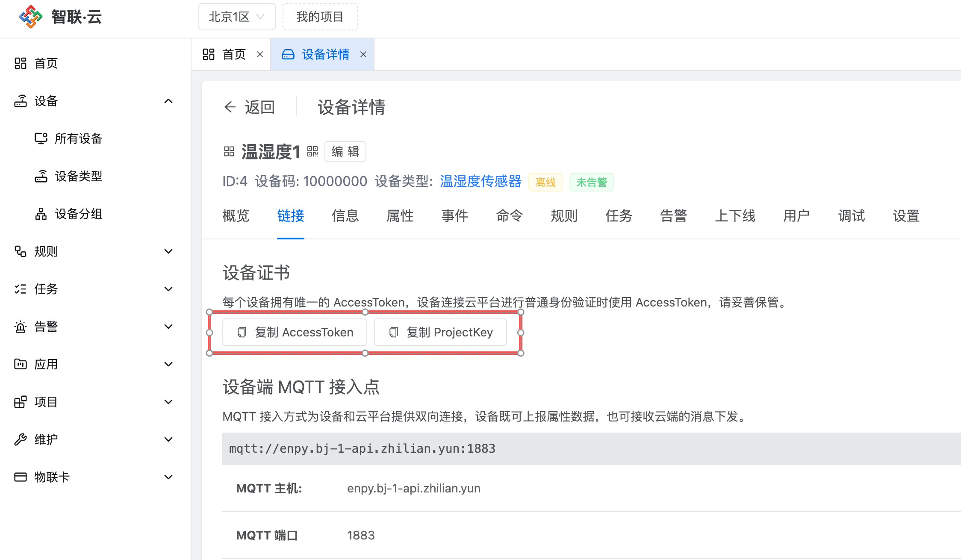Click the 规则 sidebar icon
The width and height of the screenshot is (961, 560).
click(x=21, y=251)
